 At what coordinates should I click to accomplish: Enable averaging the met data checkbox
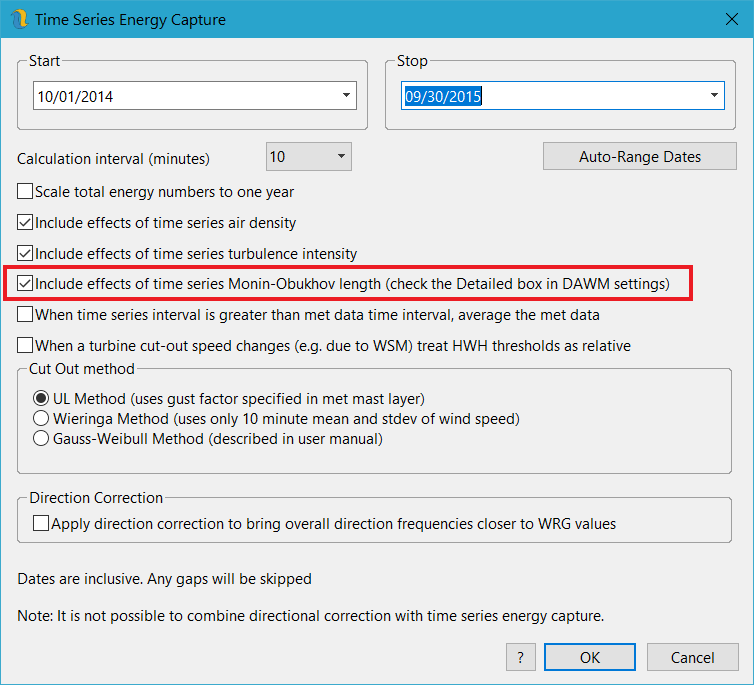(x=25, y=315)
